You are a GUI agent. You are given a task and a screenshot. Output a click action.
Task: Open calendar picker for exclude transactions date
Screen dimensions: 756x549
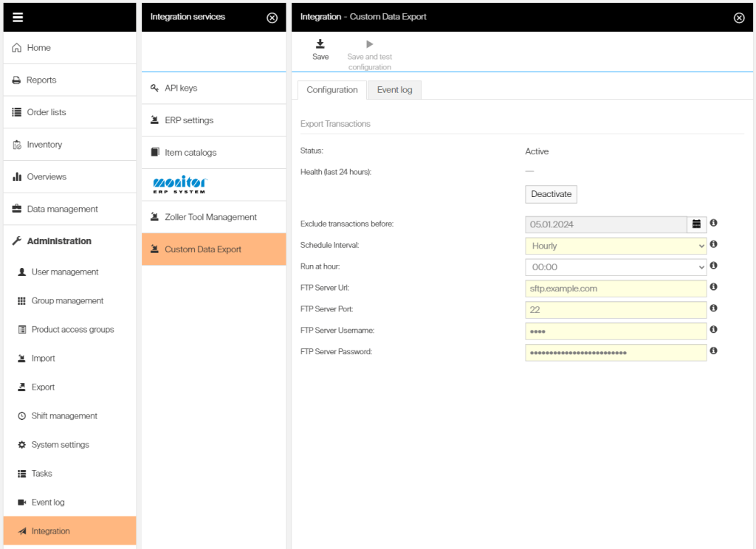click(697, 224)
